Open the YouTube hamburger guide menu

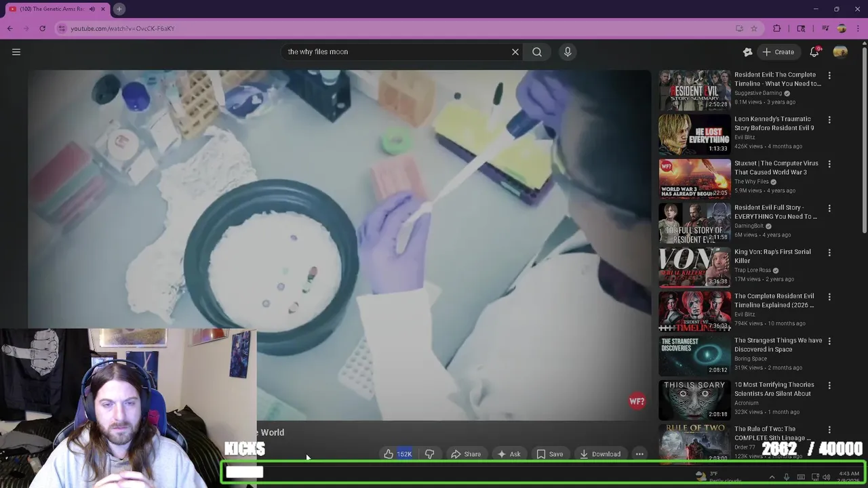(16, 52)
